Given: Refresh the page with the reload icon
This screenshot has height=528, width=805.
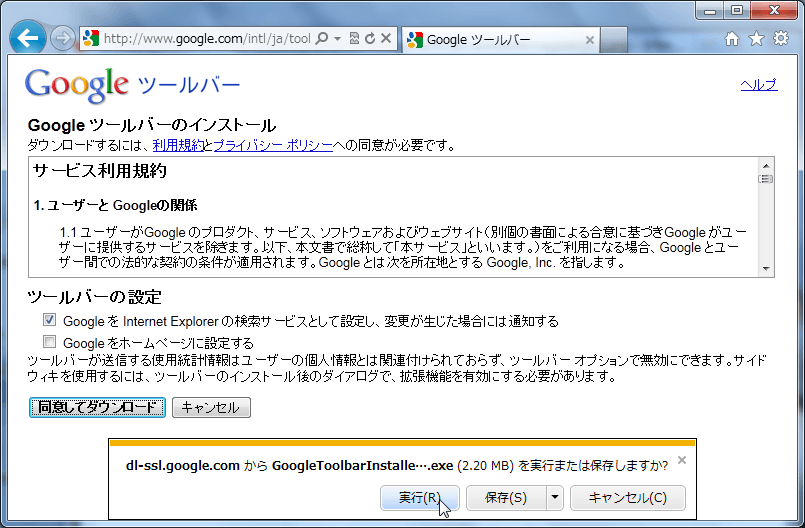Looking at the screenshot, I should 370,39.
